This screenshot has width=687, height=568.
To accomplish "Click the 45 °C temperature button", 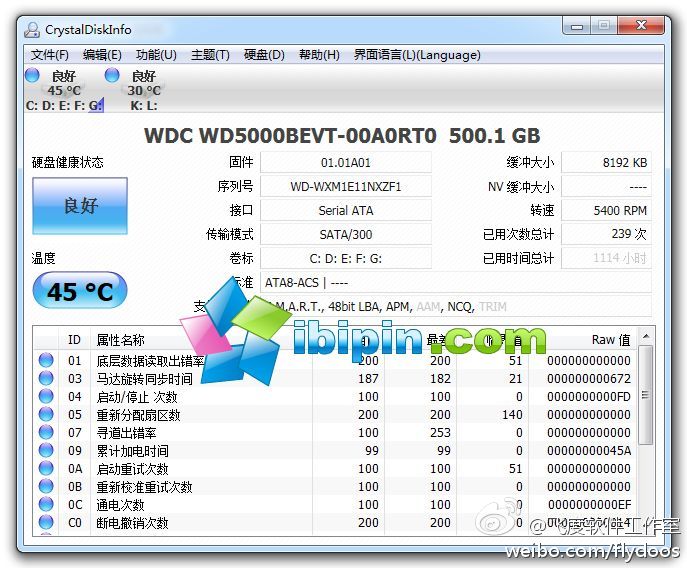I will click(x=80, y=291).
